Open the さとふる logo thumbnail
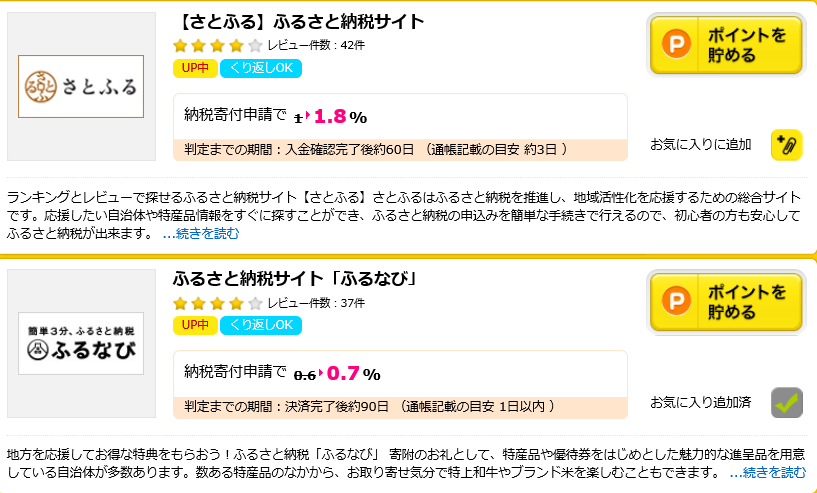 [x=81, y=87]
